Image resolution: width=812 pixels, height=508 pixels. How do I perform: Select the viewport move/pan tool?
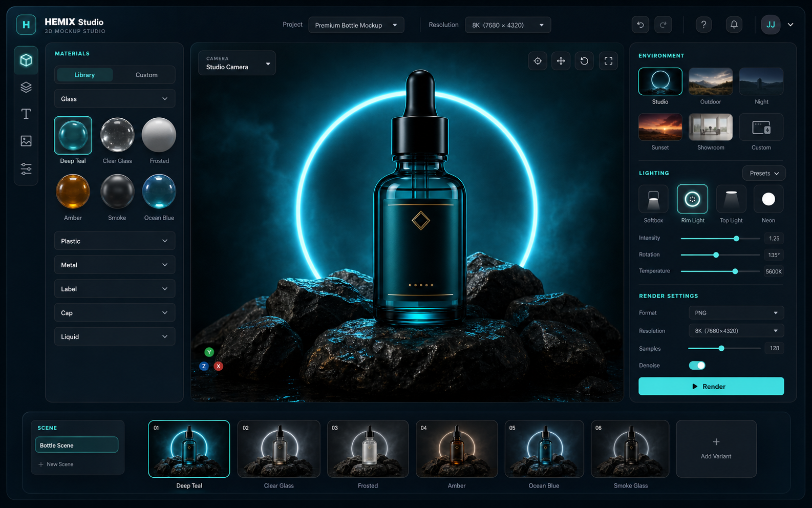click(561, 61)
